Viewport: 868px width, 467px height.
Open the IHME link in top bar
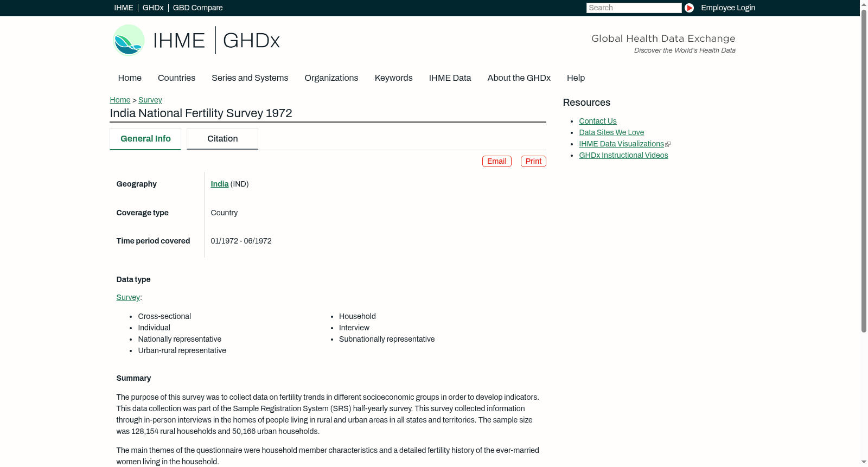124,8
